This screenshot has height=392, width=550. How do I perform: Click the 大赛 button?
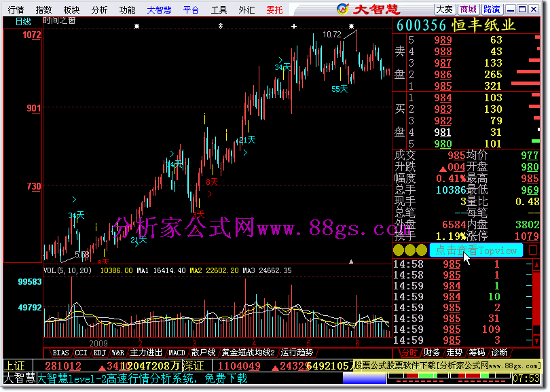(444, 9)
